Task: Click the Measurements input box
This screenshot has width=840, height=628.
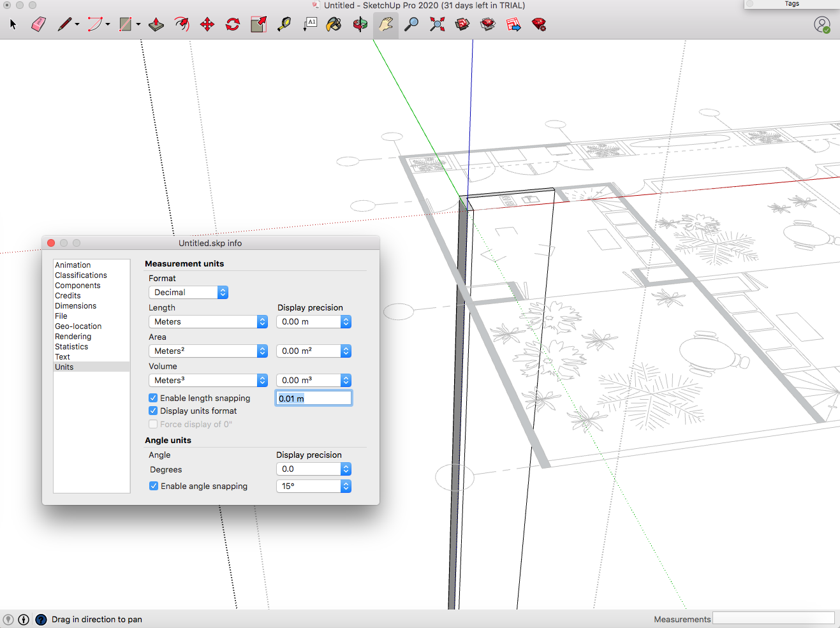Action: coord(773,618)
